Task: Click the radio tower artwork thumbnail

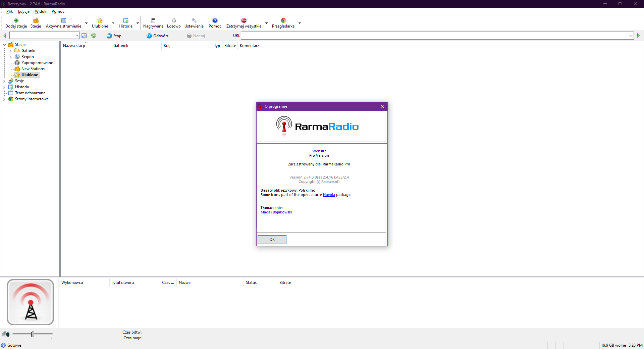Action: pos(31,302)
